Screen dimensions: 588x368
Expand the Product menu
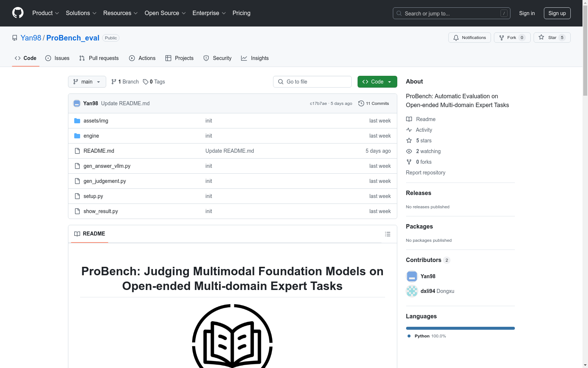click(x=46, y=13)
